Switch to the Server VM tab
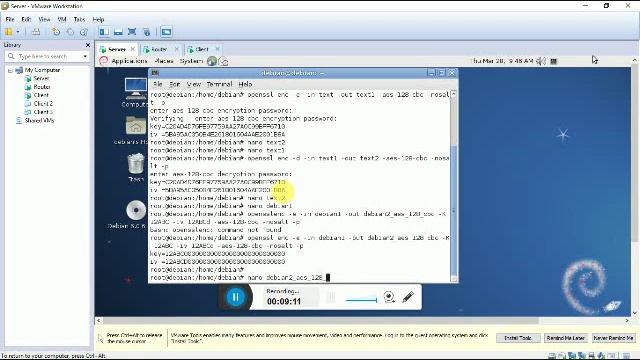Screen dimensions: 640x360 coord(117,49)
